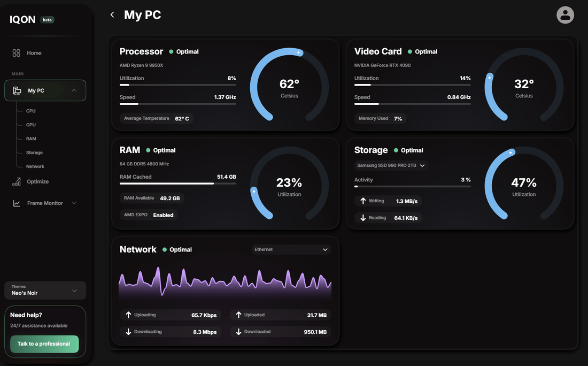Select CPU in the sidebar
The image size is (588, 366).
31,111
